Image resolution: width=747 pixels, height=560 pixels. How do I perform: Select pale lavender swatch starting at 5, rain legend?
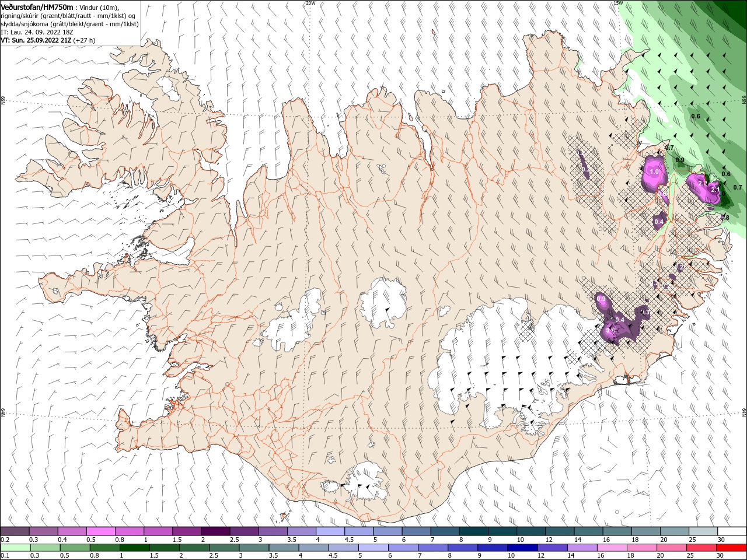click(x=373, y=548)
